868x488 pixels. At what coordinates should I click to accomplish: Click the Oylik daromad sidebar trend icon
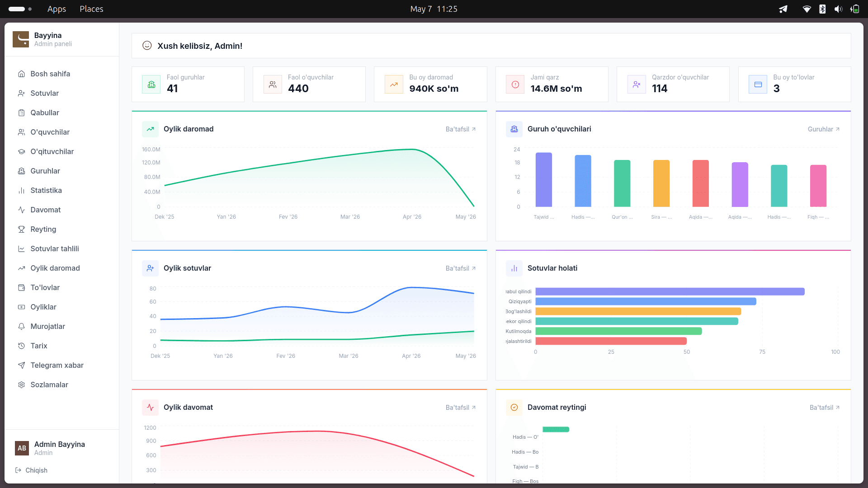21,268
